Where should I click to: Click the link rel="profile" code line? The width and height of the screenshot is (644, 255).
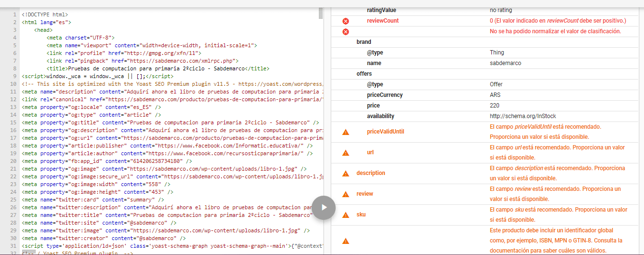[x=124, y=53]
